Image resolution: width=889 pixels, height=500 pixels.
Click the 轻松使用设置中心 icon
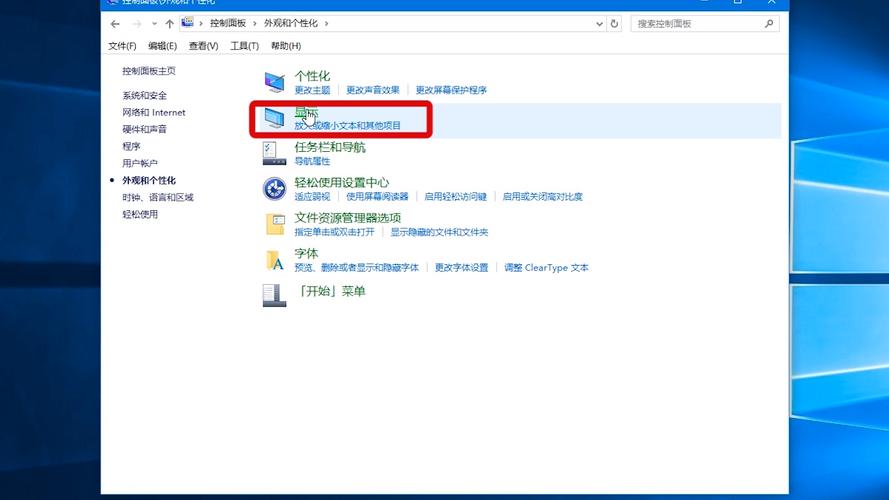pyautogui.click(x=274, y=188)
